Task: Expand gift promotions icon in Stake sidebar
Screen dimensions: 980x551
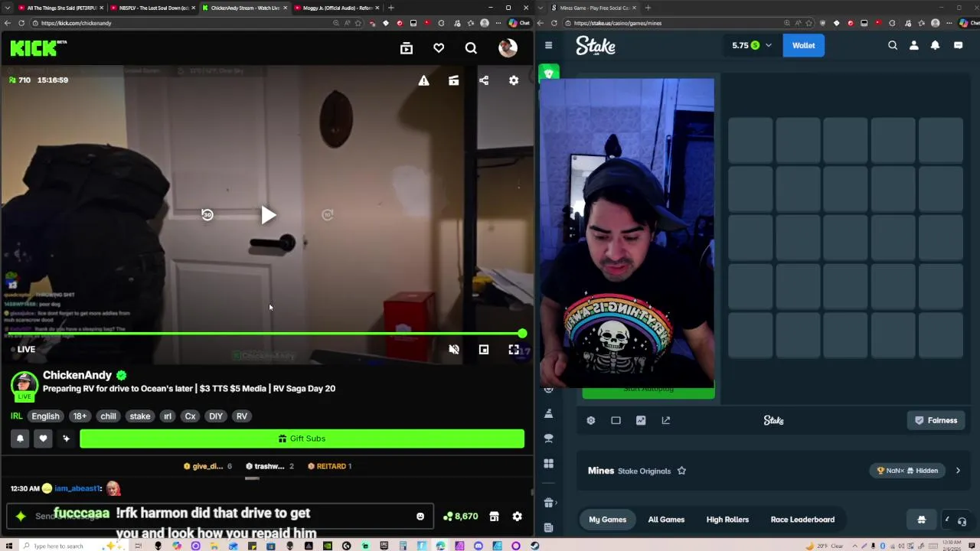Action: [548, 503]
